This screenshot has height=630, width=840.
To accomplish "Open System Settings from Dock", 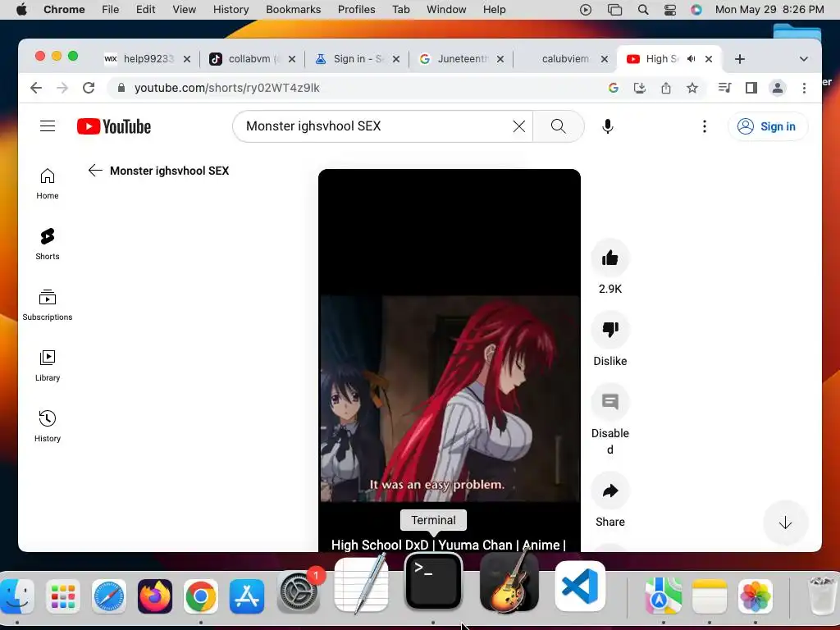I will pyautogui.click(x=299, y=594).
